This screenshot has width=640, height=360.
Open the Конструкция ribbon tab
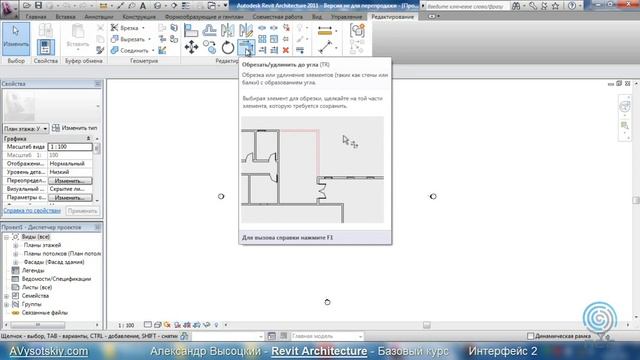pyautogui.click(x=139, y=17)
